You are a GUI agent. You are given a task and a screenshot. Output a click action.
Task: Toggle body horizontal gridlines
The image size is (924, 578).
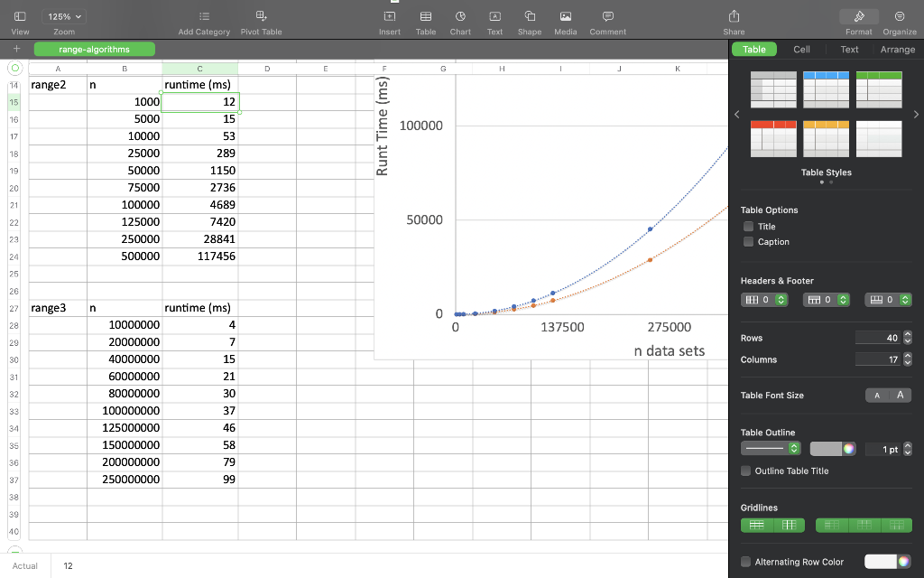[x=757, y=525]
